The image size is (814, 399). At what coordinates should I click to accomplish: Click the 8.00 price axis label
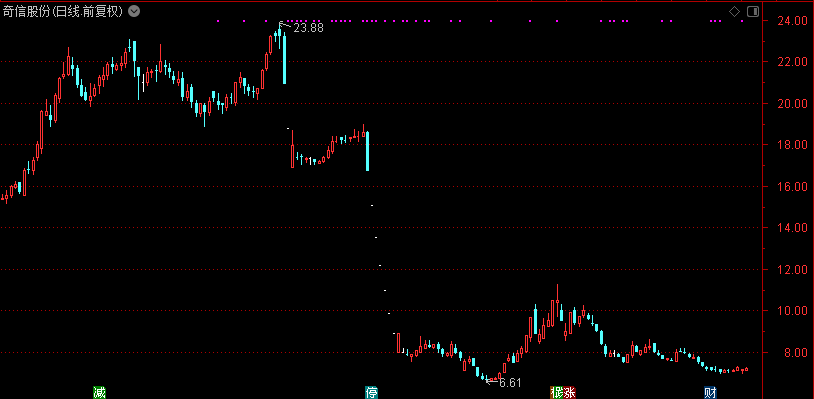pos(796,352)
